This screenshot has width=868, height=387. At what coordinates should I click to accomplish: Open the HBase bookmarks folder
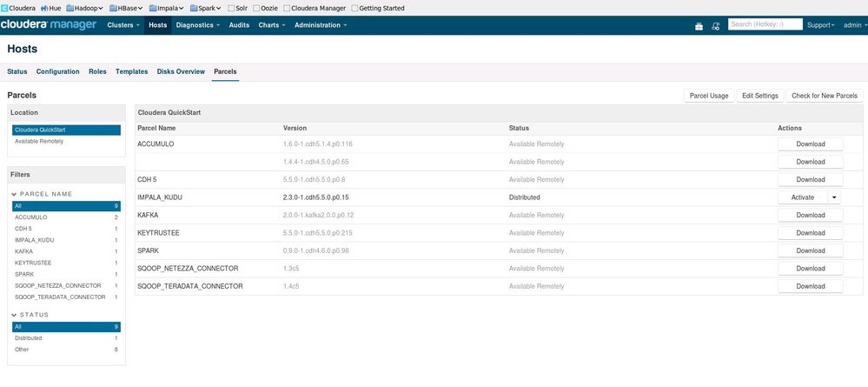tap(126, 9)
